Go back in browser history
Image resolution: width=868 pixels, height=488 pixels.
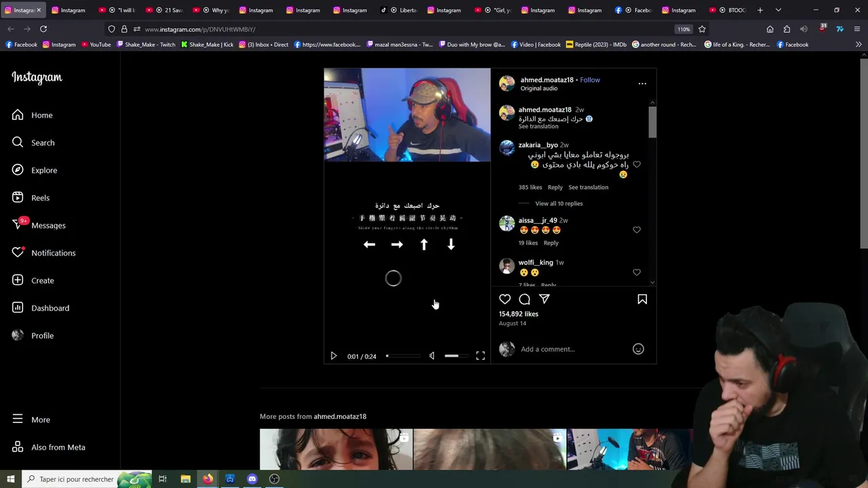[x=11, y=29]
